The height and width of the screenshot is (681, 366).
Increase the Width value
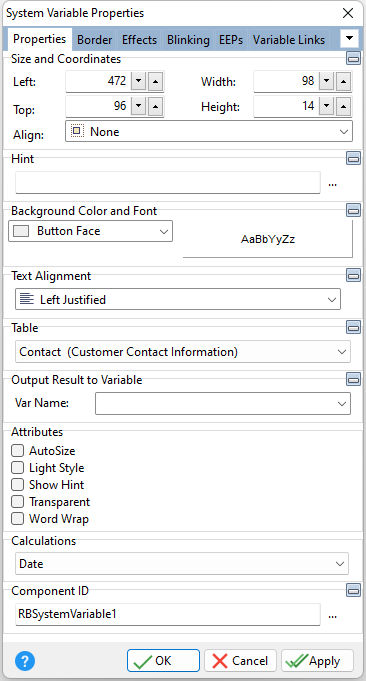(x=343, y=81)
